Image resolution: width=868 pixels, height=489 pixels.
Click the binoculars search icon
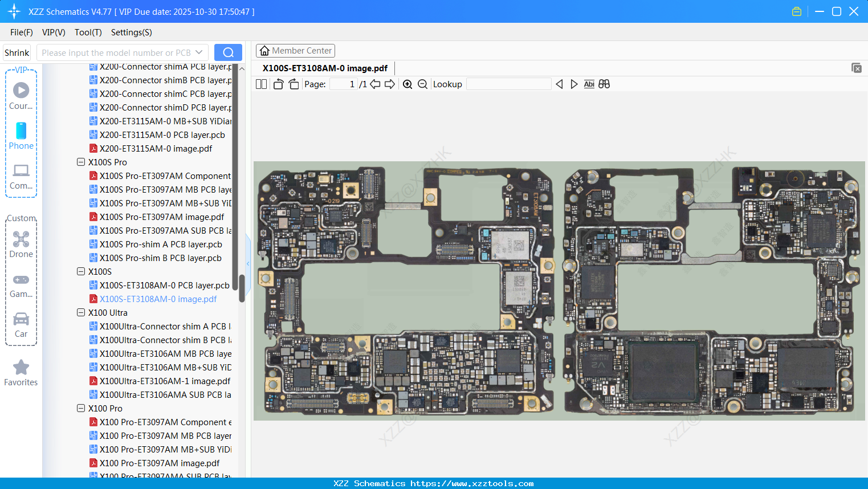(604, 84)
